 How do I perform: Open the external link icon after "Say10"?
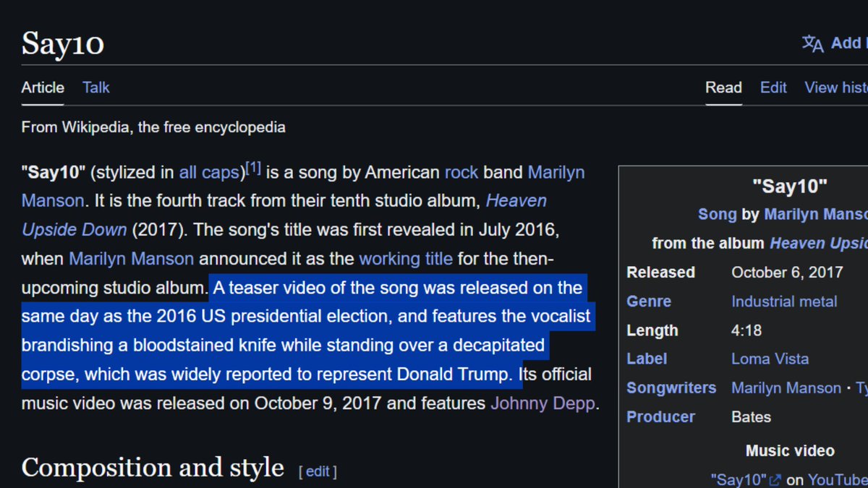[775, 480]
